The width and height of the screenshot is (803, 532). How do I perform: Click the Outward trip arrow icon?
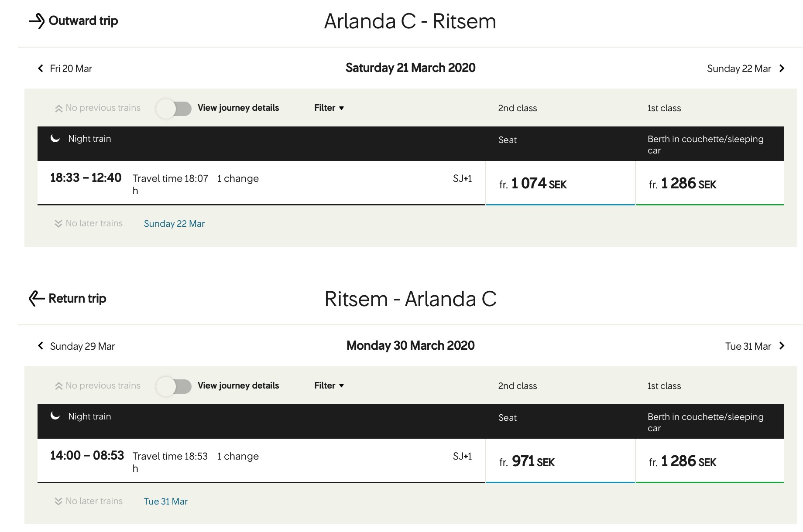point(37,21)
